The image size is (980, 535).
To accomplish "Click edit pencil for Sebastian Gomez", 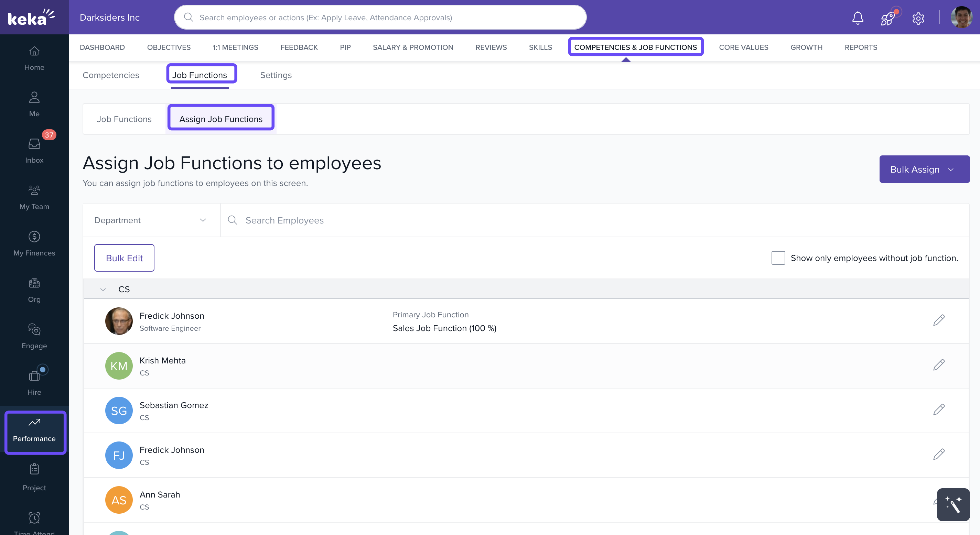I will (938, 410).
